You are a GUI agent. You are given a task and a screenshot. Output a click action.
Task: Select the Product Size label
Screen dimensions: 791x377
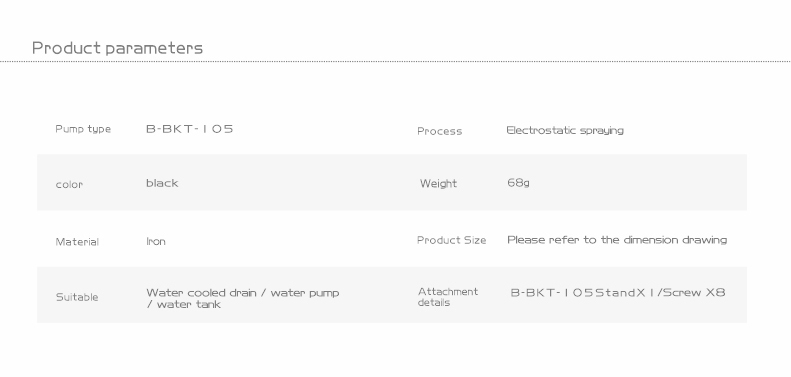451,240
